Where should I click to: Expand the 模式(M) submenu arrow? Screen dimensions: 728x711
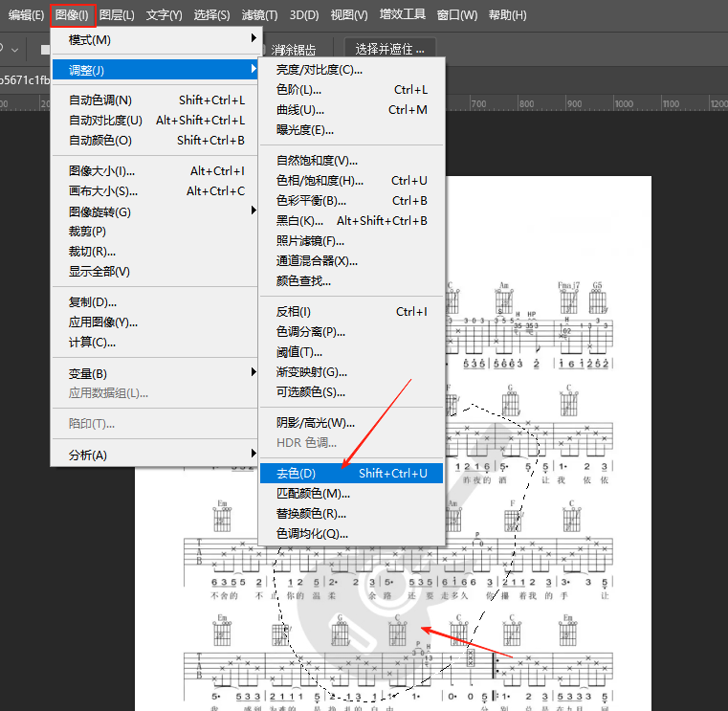[x=254, y=39]
